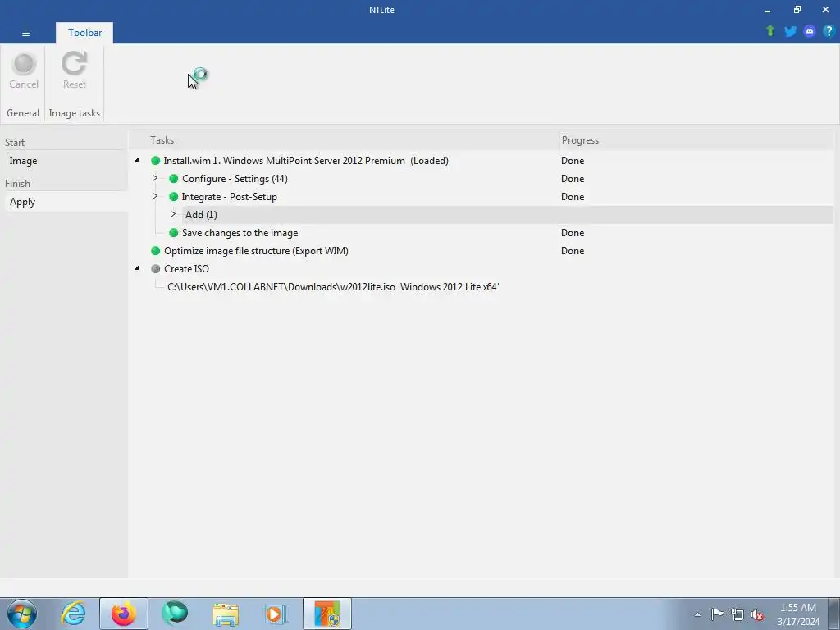Open the teal globe browser taskbar icon
Screen dimensions: 840x630
(x=175, y=614)
